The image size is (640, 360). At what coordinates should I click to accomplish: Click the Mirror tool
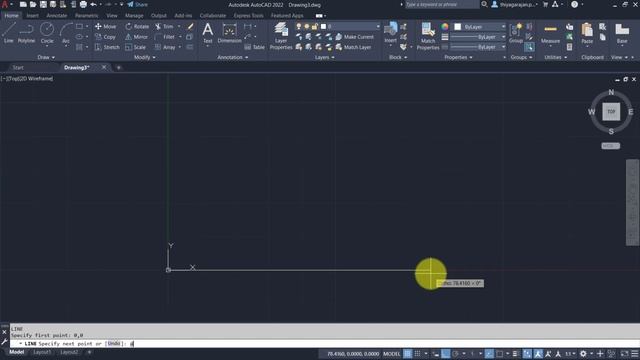136,37
